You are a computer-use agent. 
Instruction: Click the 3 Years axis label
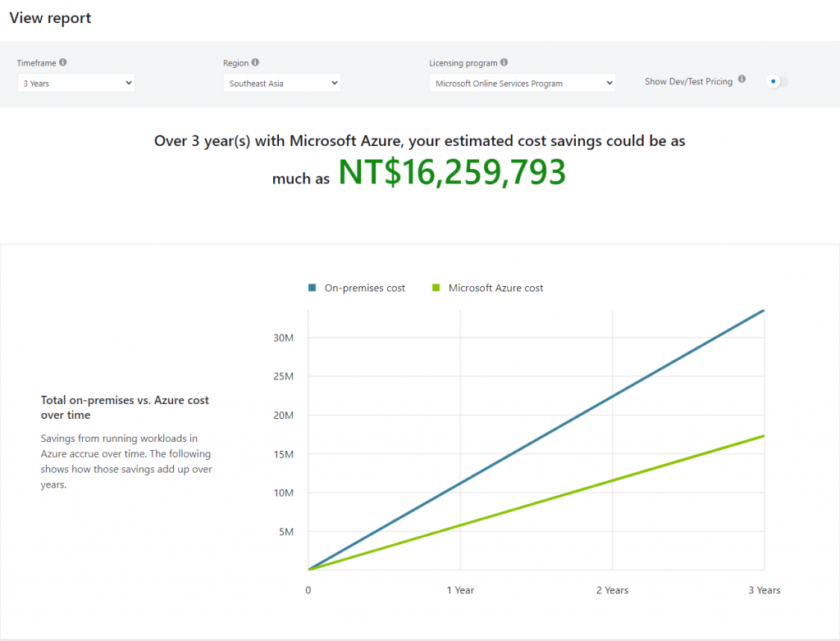point(764,590)
